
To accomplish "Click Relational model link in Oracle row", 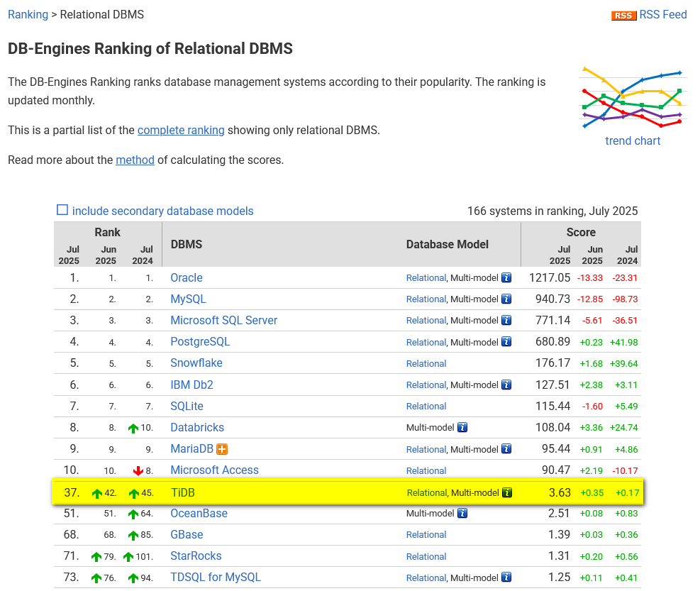I will pyautogui.click(x=426, y=278).
